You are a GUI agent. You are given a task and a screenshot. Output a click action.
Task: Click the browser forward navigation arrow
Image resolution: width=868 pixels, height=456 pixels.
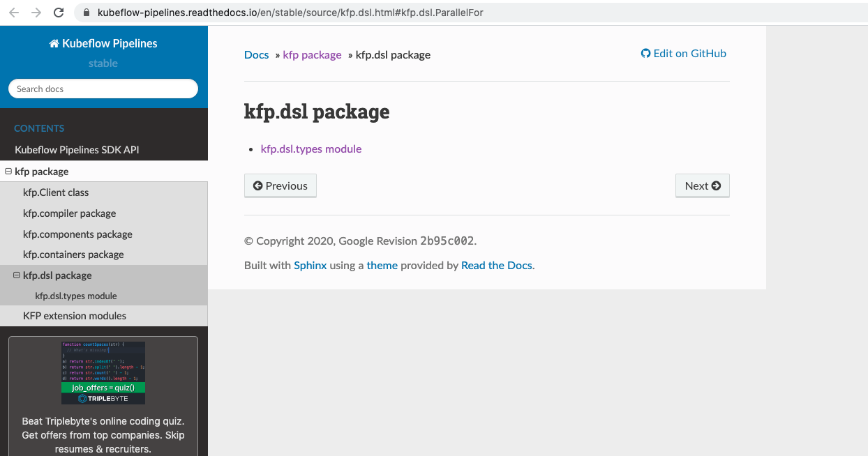pos(35,12)
